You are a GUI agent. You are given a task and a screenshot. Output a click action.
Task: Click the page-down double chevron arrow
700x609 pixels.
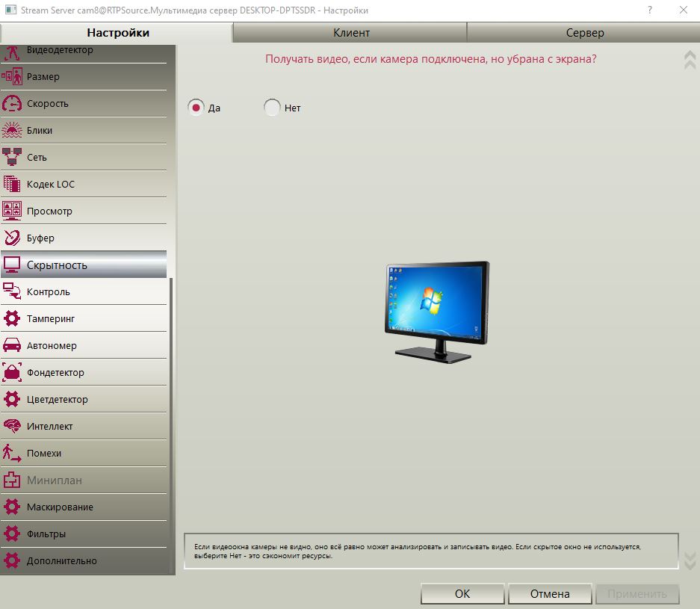click(690, 560)
